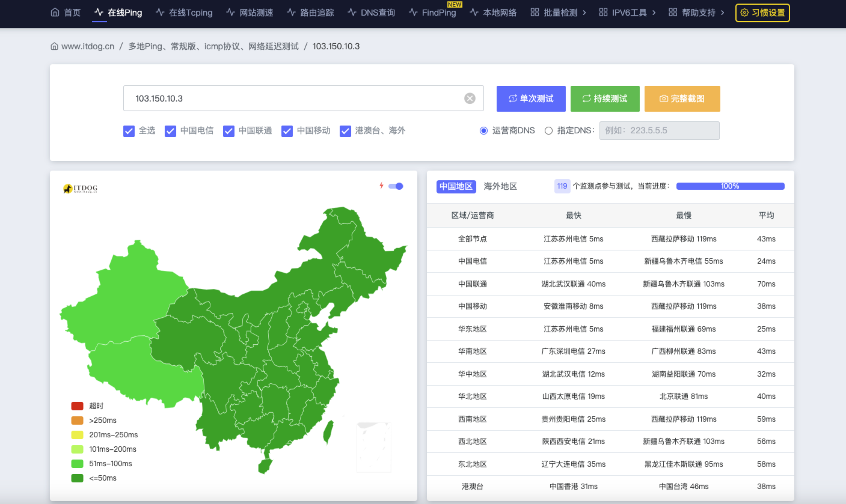Click the orange >250ms legend swatch
Screen dimensions: 846x504
tap(77, 421)
